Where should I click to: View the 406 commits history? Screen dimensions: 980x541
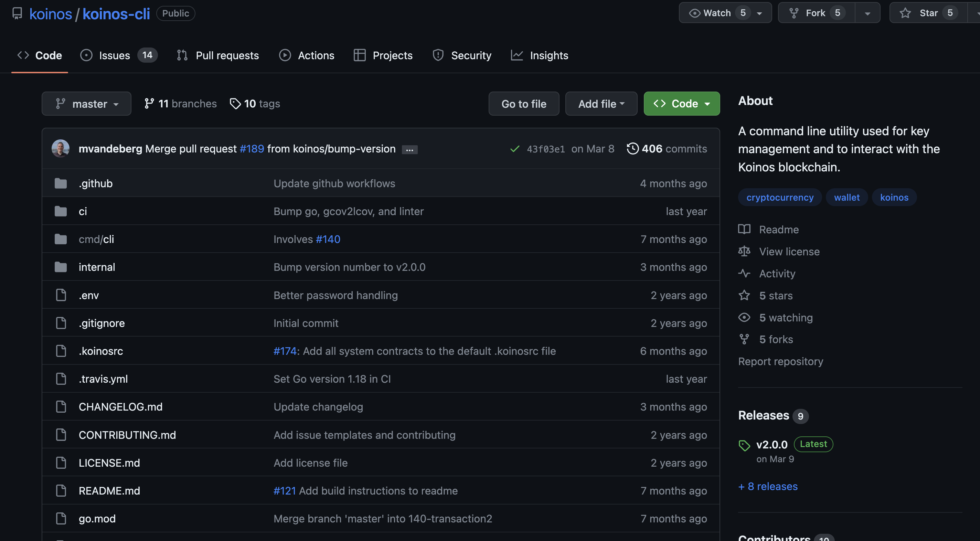pos(667,148)
